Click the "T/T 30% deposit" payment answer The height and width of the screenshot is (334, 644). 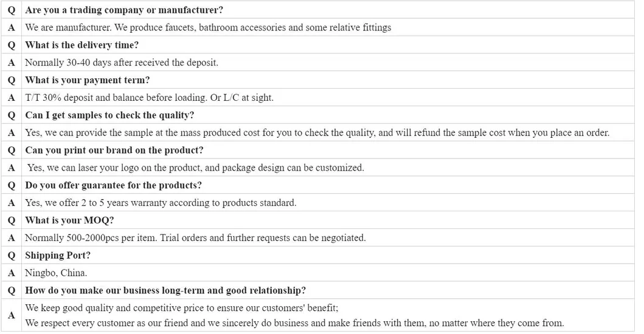coord(149,97)
